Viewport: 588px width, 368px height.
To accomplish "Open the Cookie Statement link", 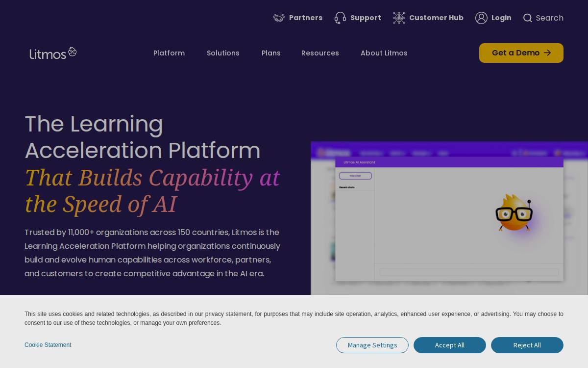I will [48, 345].
